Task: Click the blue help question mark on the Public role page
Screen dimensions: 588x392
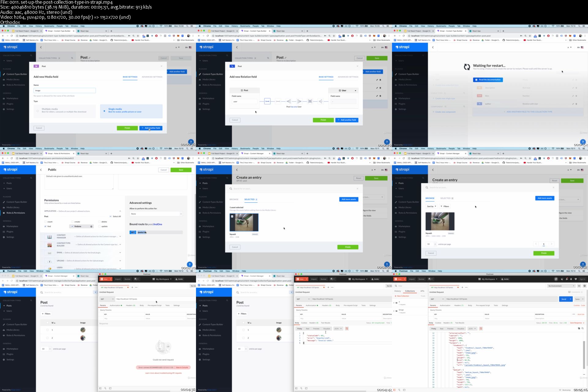Action: tap(190, 264)
